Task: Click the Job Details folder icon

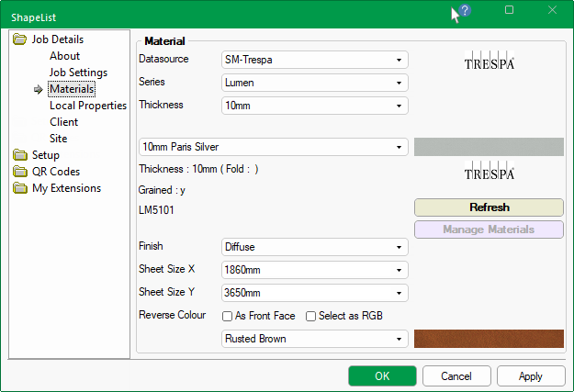Action: 20,39
